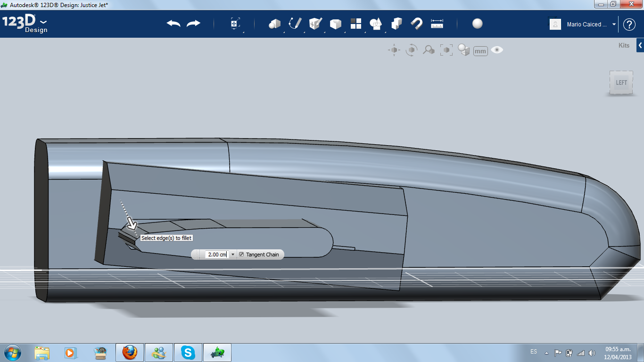Open the mm units settings
This screenshot has height=362, width=644.
480,51
